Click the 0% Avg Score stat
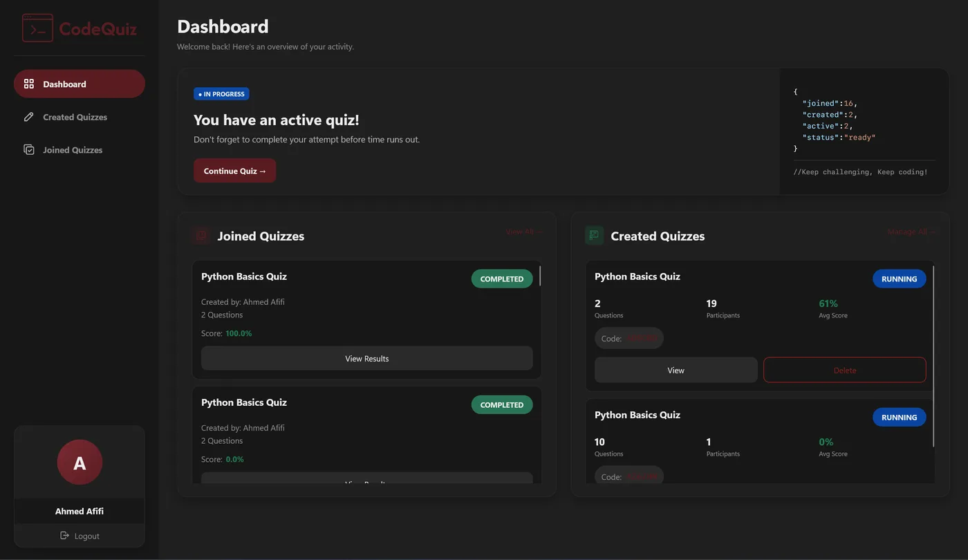Screen dimensions: 968x560 833,447
